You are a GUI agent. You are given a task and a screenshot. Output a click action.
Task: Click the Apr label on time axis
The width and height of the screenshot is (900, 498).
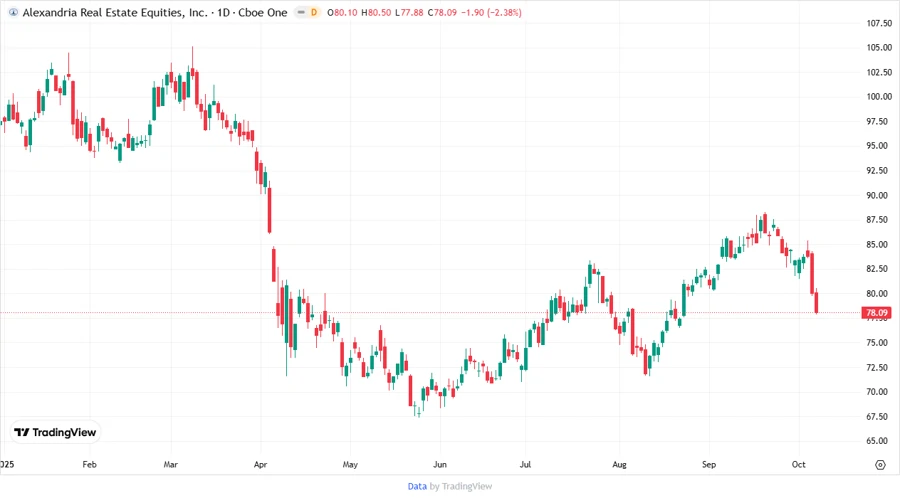tap(261, 465)
